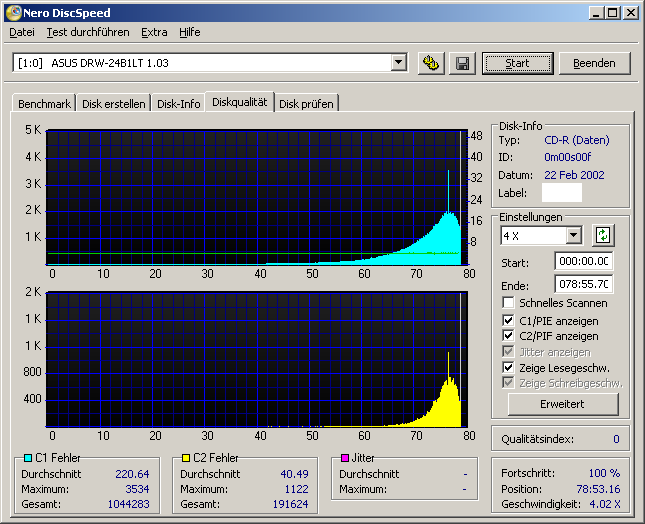Viewport: 645px width, 524px height.
Task: Click the Position value 78:53.16
Action: point(598,489)
